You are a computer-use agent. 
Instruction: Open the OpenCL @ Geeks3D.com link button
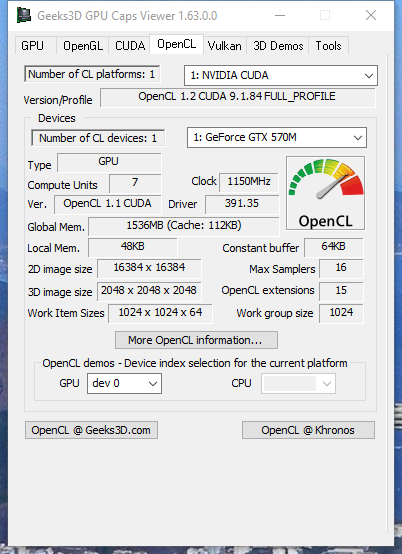tap(91, 430)
